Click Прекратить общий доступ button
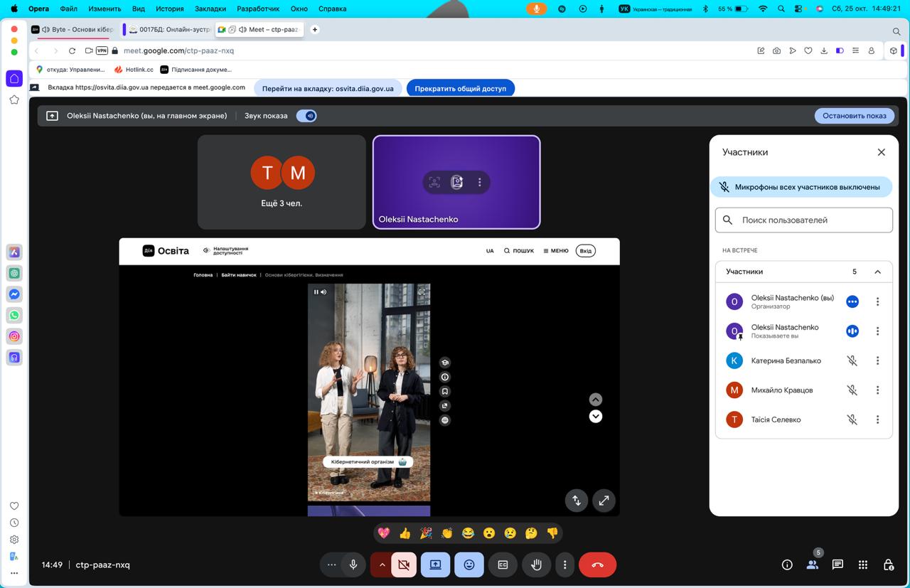Screen dimensions: 910x588 [460, 88]
